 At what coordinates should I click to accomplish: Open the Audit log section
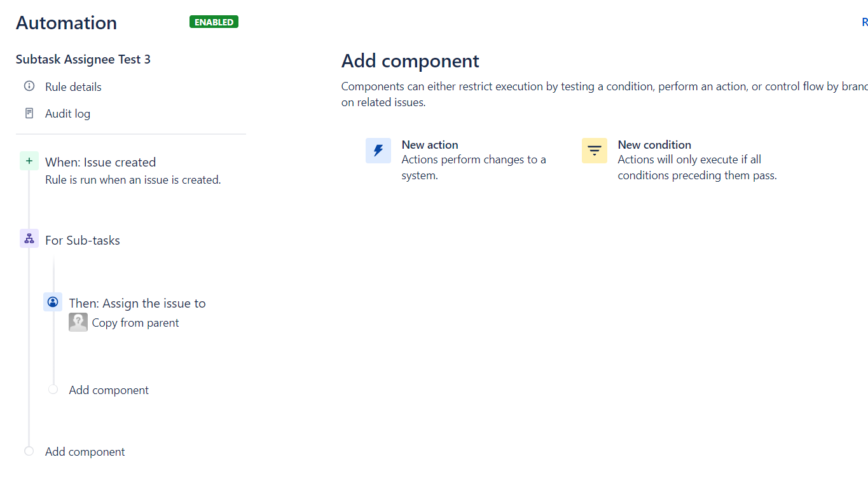(67, 114)
